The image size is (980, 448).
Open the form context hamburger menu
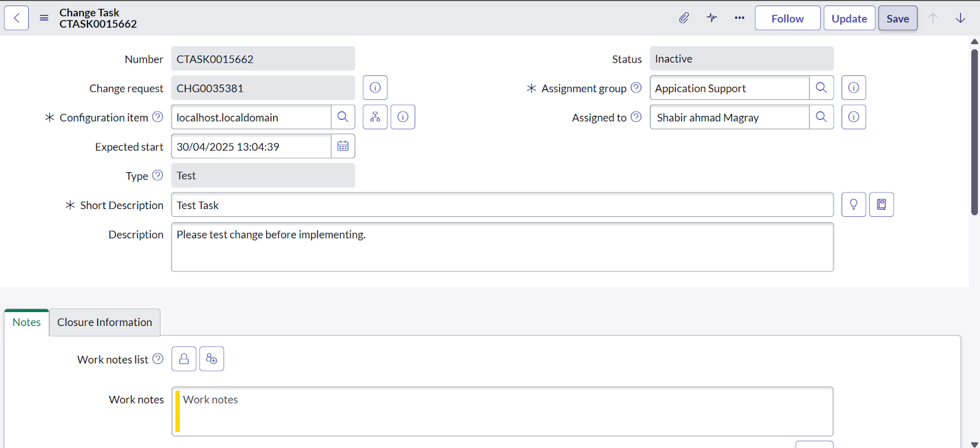click(44, 18)
